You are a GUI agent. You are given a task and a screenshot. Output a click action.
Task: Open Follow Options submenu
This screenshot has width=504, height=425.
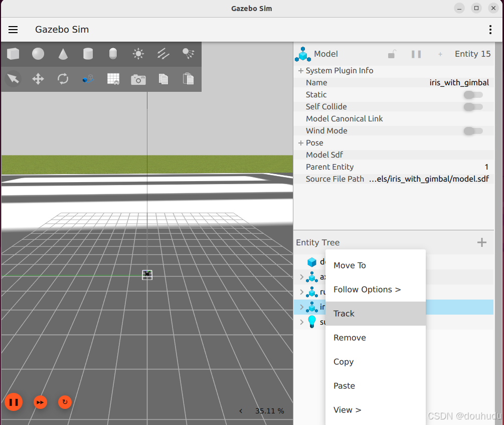point(367,289)
